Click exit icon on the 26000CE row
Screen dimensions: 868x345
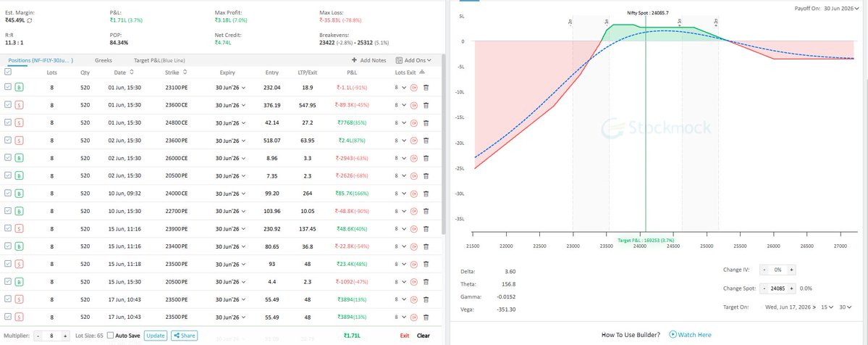(x=413, y=159)
